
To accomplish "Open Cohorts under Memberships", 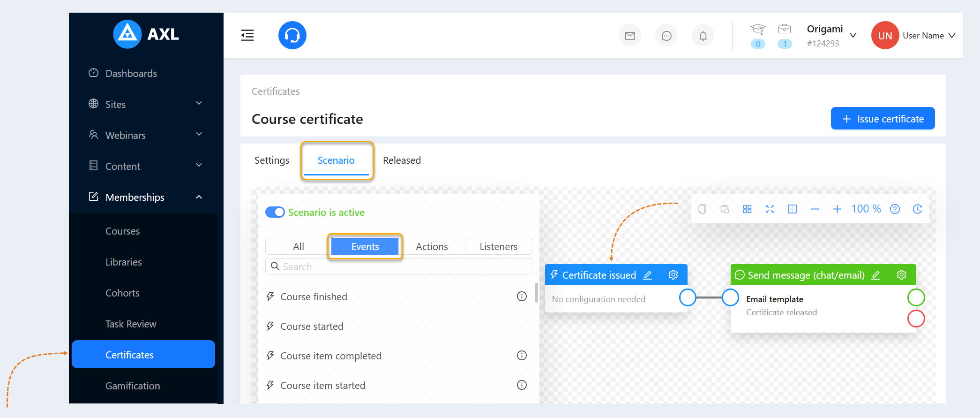I will [x=122, y=293].
